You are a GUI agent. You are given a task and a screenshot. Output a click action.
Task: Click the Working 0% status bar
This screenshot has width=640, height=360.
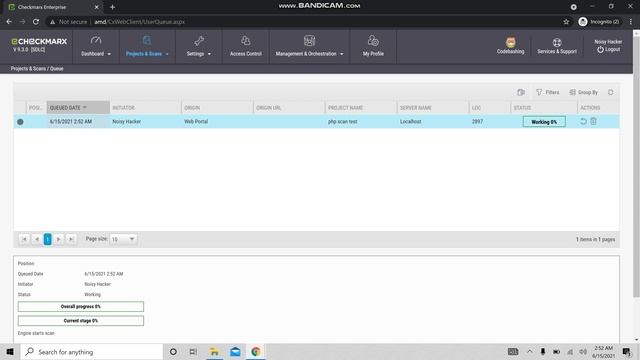point(544,122)
